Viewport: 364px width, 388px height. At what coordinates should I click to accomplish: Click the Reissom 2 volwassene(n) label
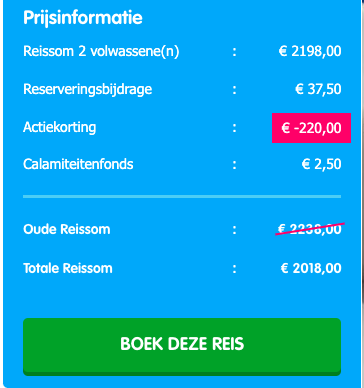pyautogui.click(x=101, y=52)
